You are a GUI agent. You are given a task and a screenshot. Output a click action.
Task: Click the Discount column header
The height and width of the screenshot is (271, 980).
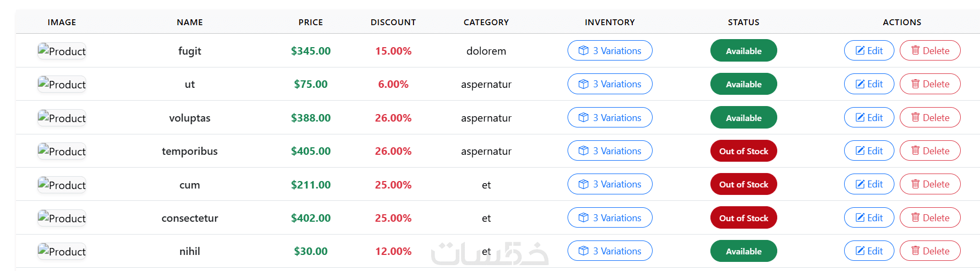pyautogui.click(x=393, y=22)
